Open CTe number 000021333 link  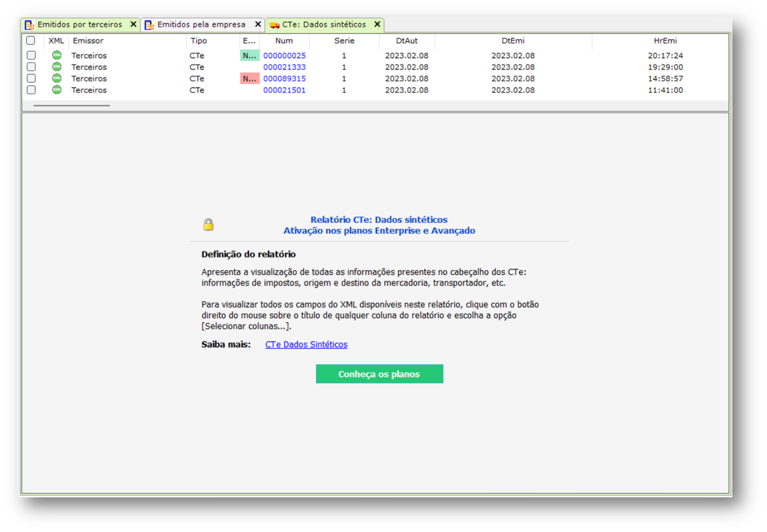pyautogui.click(x=285, y=67)
